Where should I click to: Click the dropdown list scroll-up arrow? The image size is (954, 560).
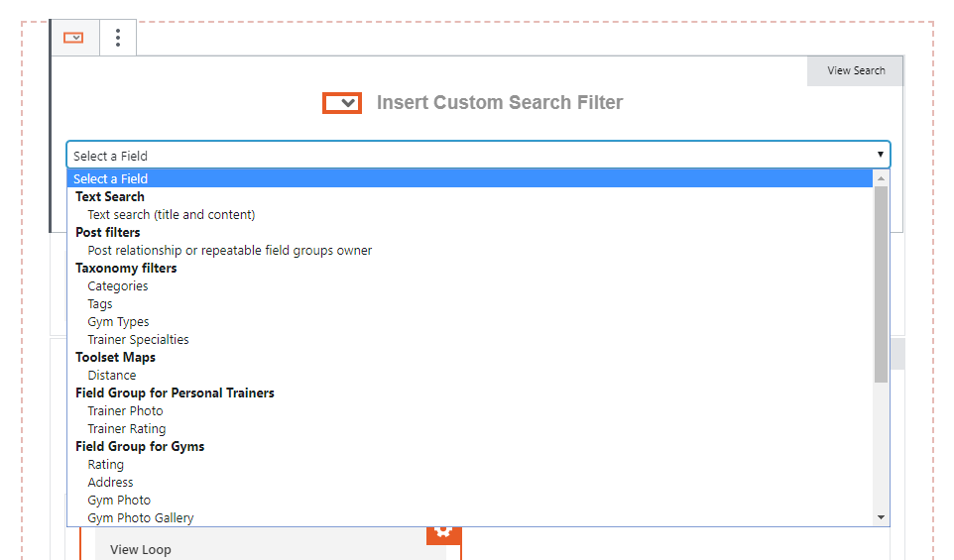coord(881,178)
